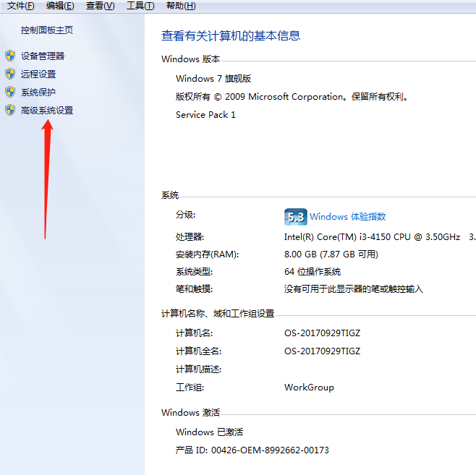
Task: Click the 2009 Microsoft Corporation copyright line
Action: pyautogui.click(x=292, y=97)
